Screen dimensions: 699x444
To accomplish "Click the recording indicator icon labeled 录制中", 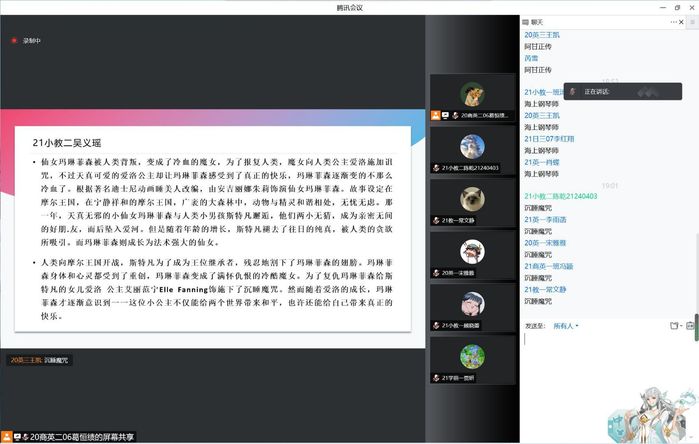I will (x=13, y=41).
